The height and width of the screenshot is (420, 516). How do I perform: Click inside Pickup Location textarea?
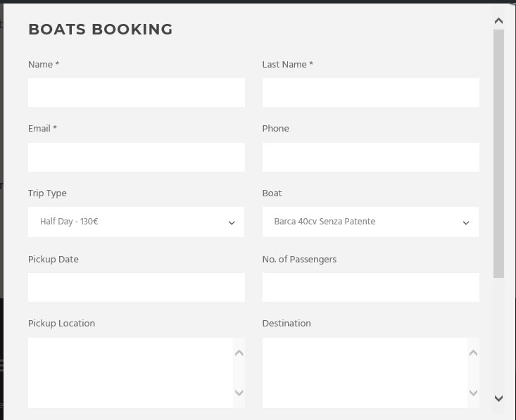pyautogui.click(x=130, y=372)
